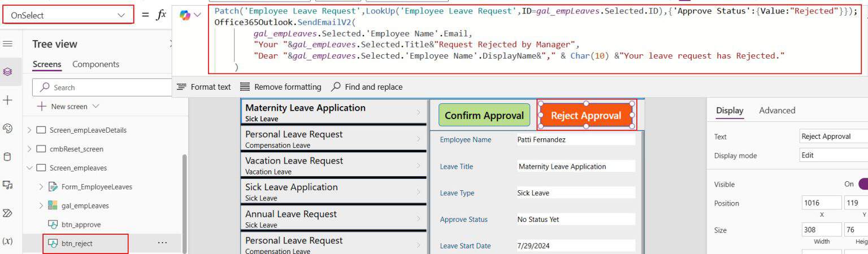Click Remove formatting
The height and width of the screenshot is (254, 868).
(281, 87)
